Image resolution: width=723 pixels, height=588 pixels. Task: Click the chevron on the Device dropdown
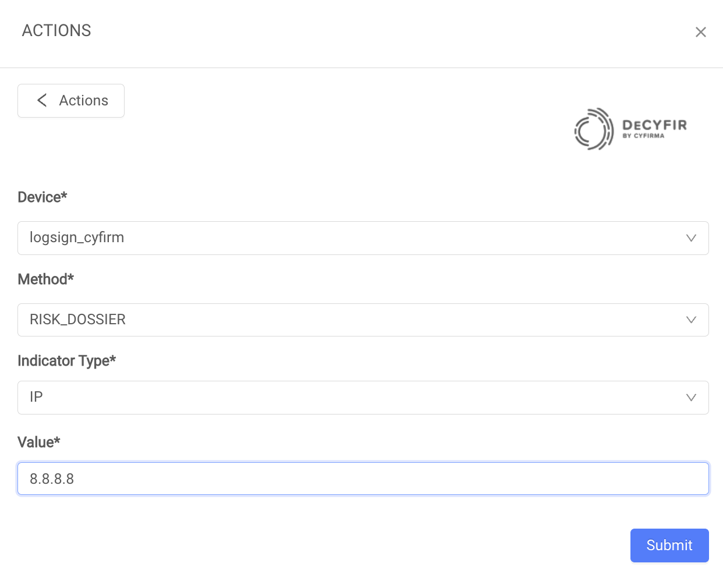(691, 238)
